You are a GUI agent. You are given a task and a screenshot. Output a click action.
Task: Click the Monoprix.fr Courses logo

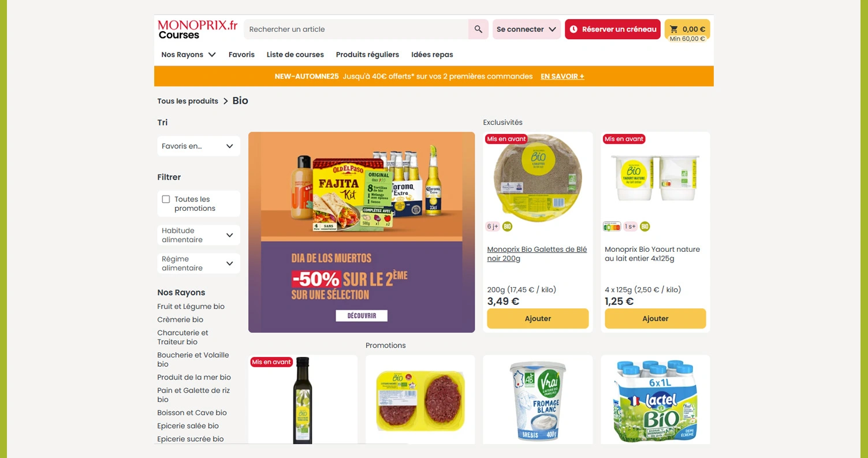coord(198,29)
